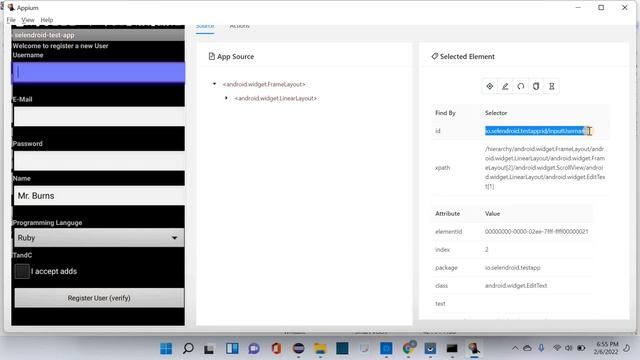Image resolution: width=640 pixels, height=360 pixels.
Task: Open taskbar Search magnifier
Action: (x=188, y=348)
